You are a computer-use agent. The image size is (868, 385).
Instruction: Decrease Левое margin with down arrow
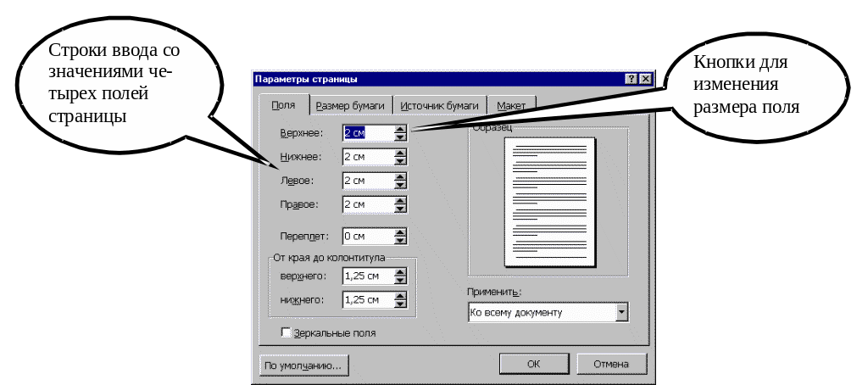coord(401,185)
